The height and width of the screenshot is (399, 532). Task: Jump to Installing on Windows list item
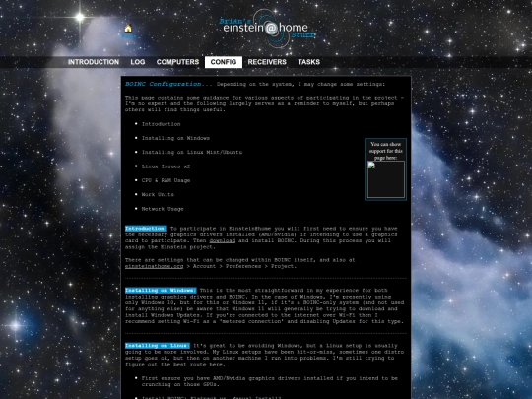coord(175,138)
